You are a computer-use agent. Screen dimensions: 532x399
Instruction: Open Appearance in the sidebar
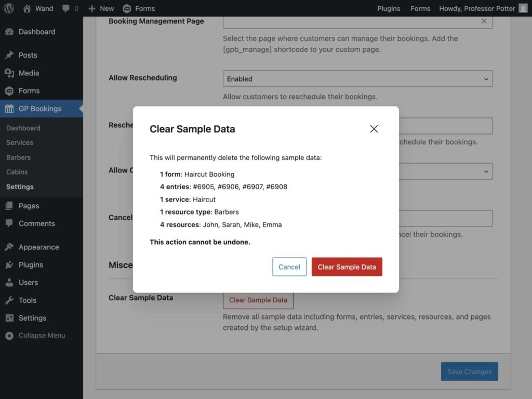pos(38,247)
